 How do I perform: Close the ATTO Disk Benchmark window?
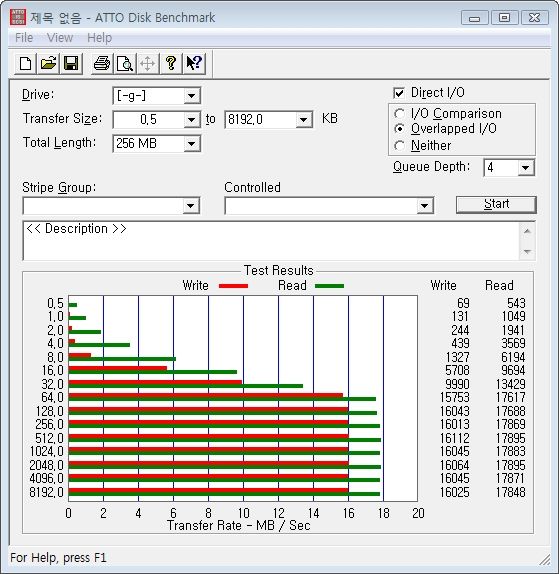(534, 18)
